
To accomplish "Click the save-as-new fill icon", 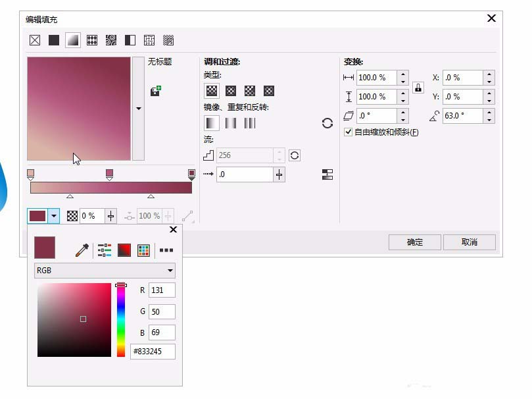I will [x=156, y=91].
